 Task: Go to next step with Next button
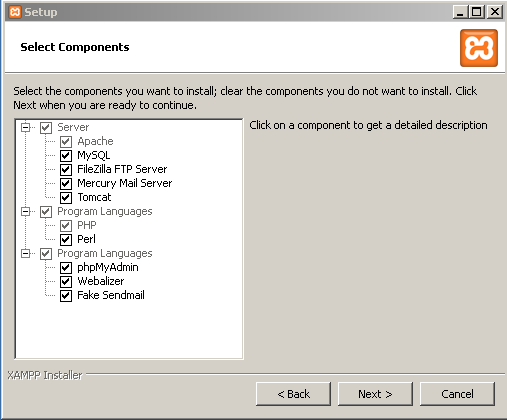pos(375,394)
